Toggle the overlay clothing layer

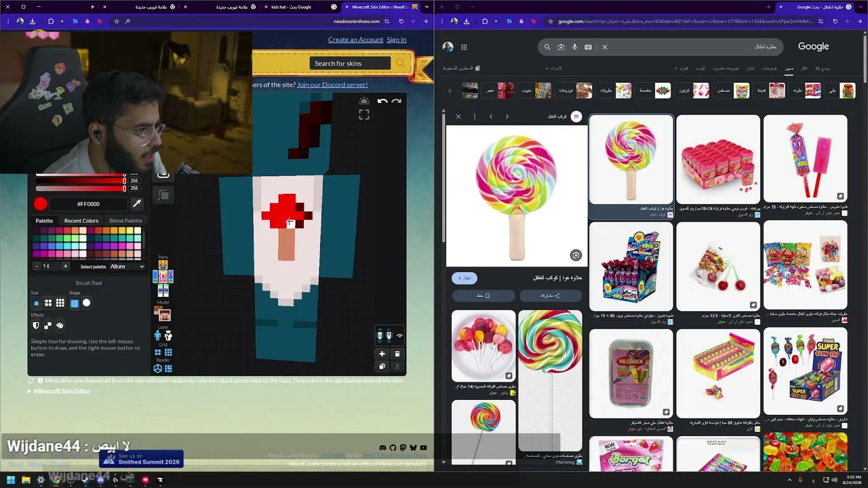click(168, 336)
